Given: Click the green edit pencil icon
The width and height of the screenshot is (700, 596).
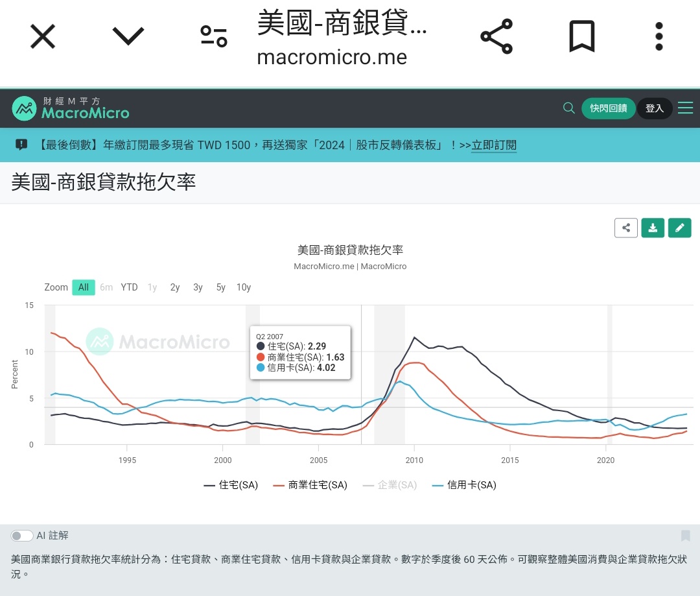Looking at the screenshot, I should 679,228.
